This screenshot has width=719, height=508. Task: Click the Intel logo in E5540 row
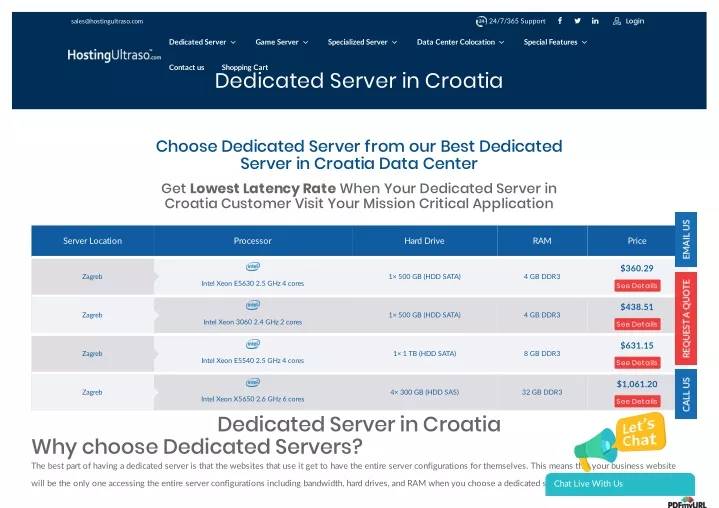point(253,343)
